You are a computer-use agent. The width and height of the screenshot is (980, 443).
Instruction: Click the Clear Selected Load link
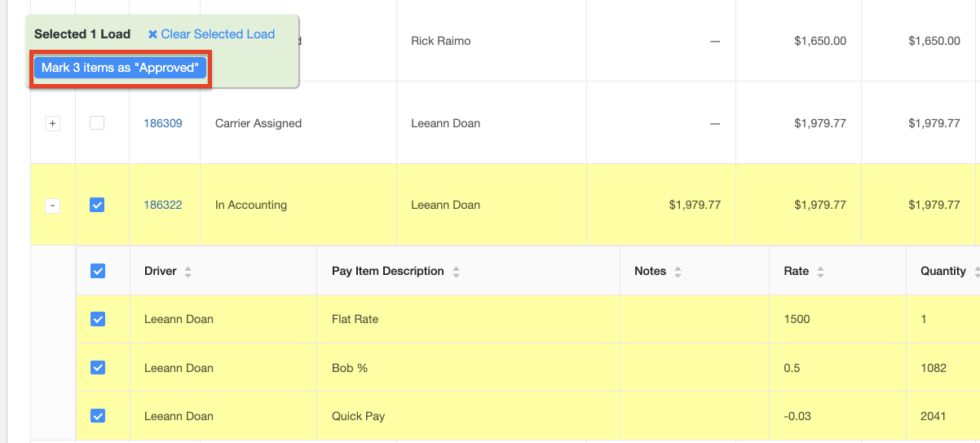[x=218, y=34]
